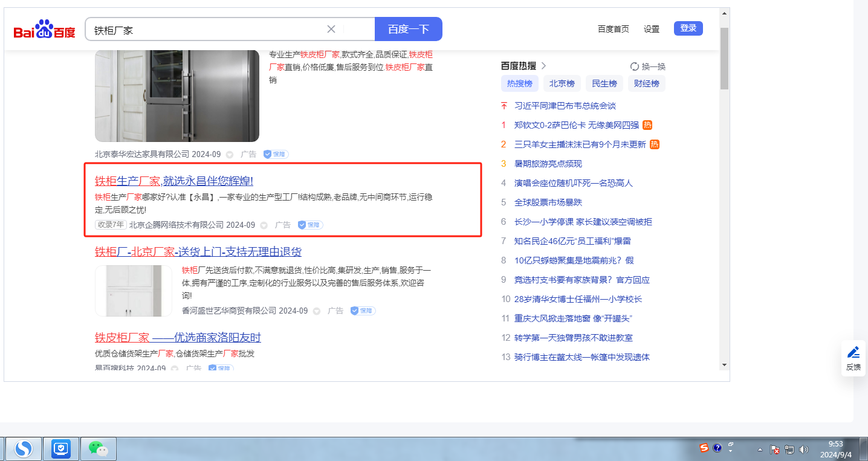This screenshot has width=868, height=461.
Task: Click the page vertical scrollbar thumb
Action: click(x=724, y=58)
